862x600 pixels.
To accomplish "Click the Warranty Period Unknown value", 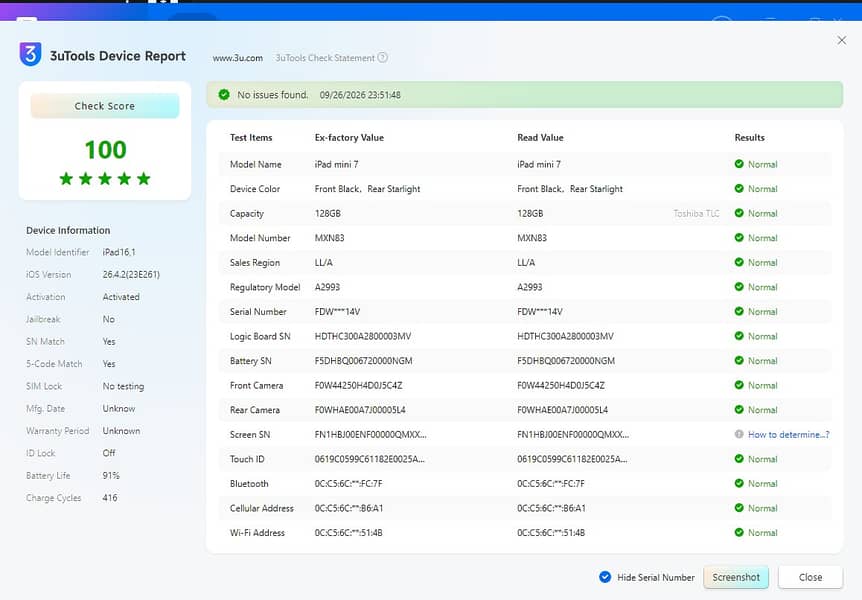I will pyautogui.click(x=121, y=431).
